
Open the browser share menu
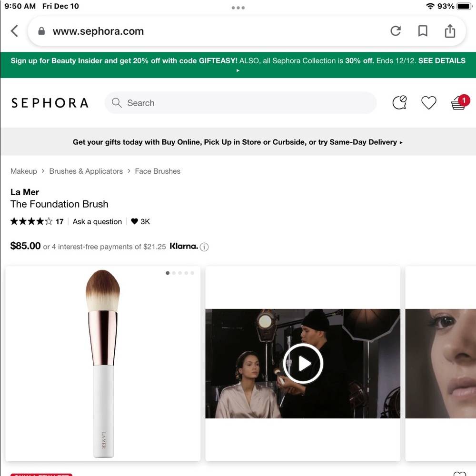(x=450, y=30)
